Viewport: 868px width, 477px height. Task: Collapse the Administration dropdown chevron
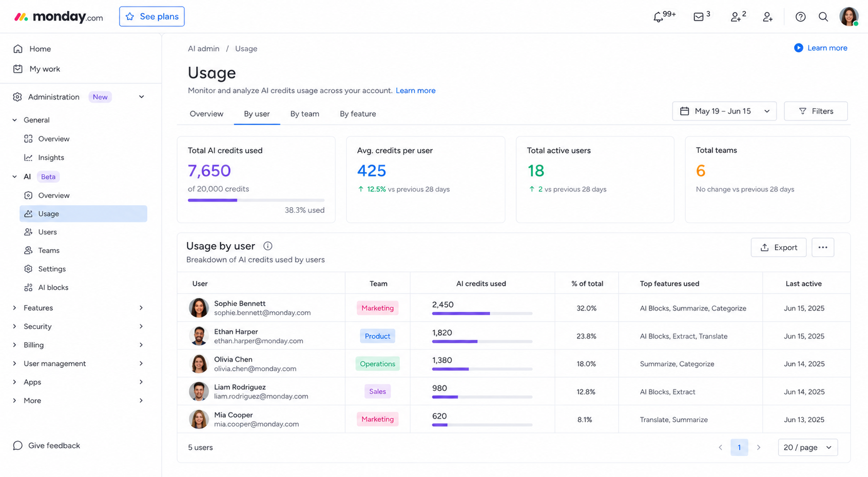click(x=142, y=97)
